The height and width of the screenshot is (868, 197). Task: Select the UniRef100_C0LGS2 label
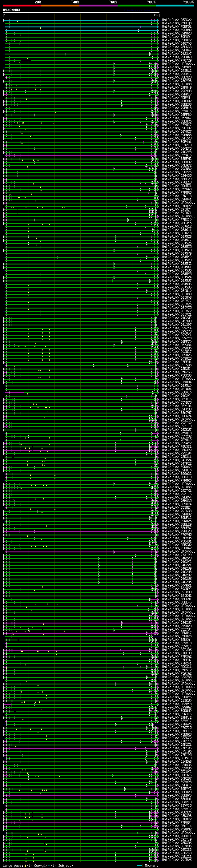tap(177, 165)
